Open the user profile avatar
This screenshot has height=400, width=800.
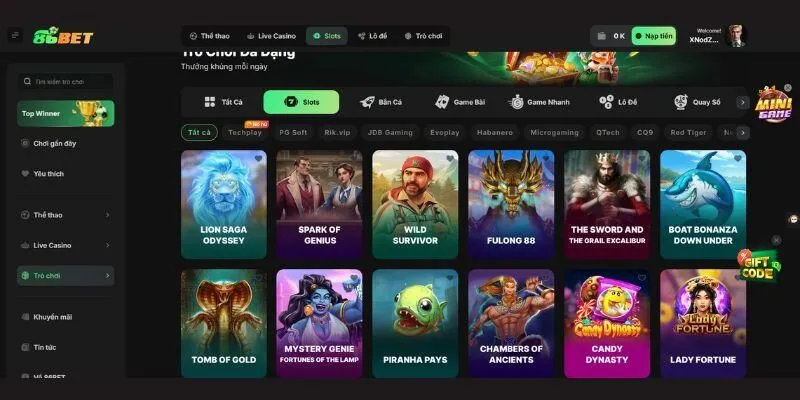[x=735, y=36]
